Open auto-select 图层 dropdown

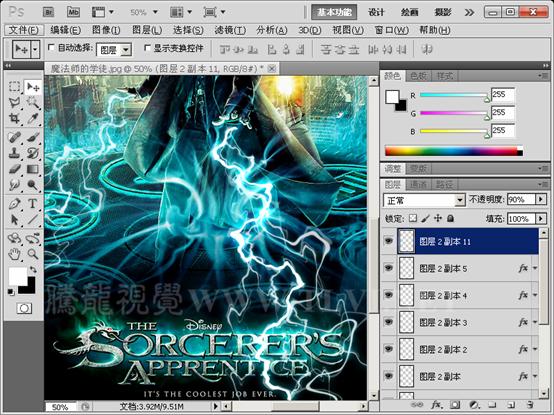pos(114,50)
